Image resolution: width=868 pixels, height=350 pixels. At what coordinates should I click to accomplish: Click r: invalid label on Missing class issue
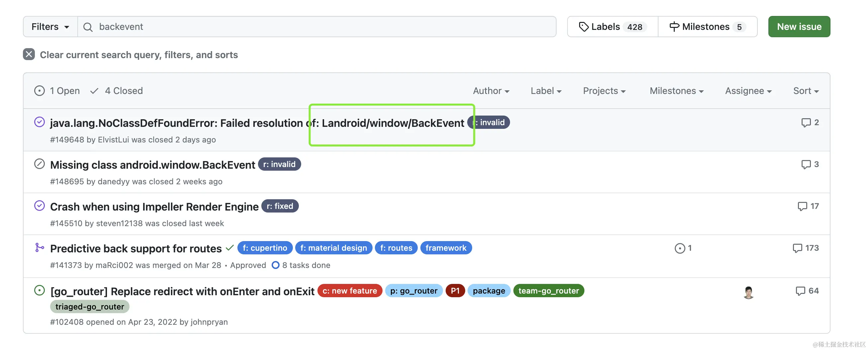click(x=279, y=164)
